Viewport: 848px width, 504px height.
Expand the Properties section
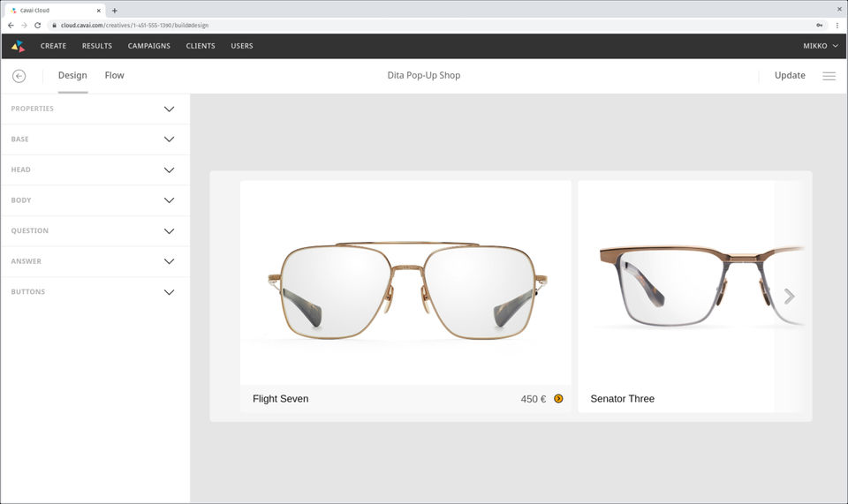coord(95,109)
